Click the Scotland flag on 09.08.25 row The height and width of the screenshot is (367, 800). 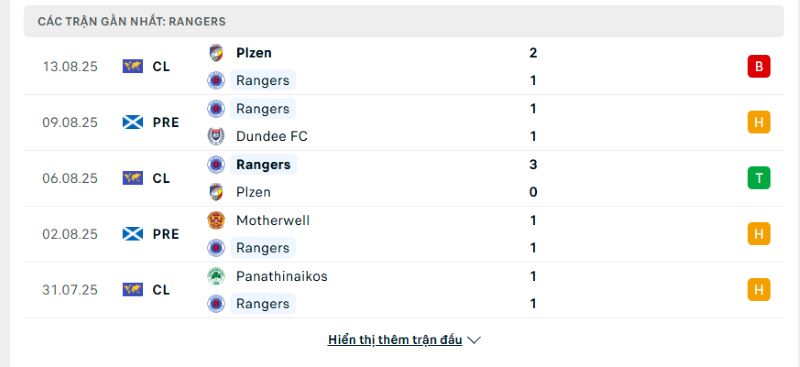click(133, 123)
